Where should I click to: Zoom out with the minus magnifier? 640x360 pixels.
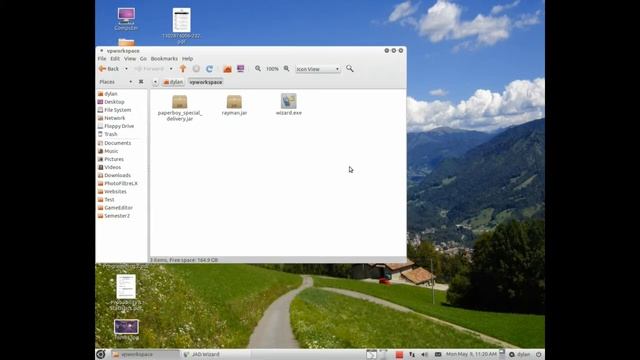coord(258,69)
